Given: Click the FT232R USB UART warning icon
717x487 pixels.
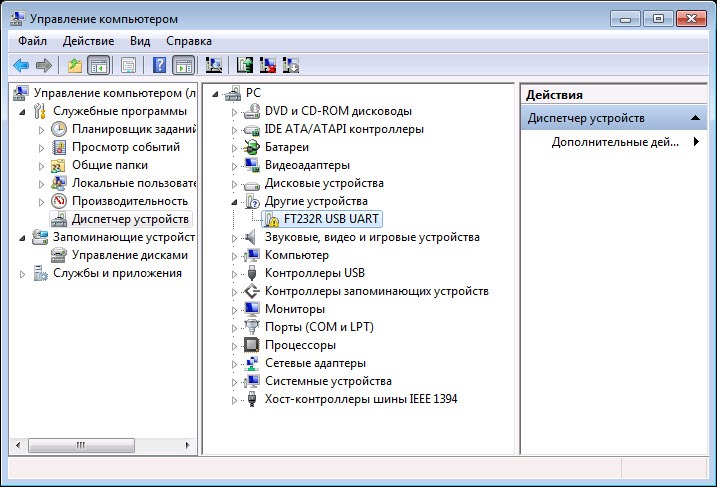Looking at the screenshot, I should (271, 219).
